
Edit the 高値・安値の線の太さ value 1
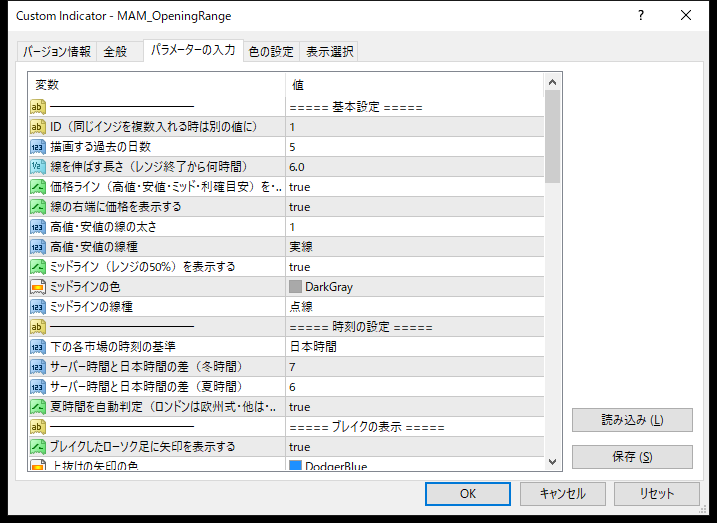click(x=415, y=227)
